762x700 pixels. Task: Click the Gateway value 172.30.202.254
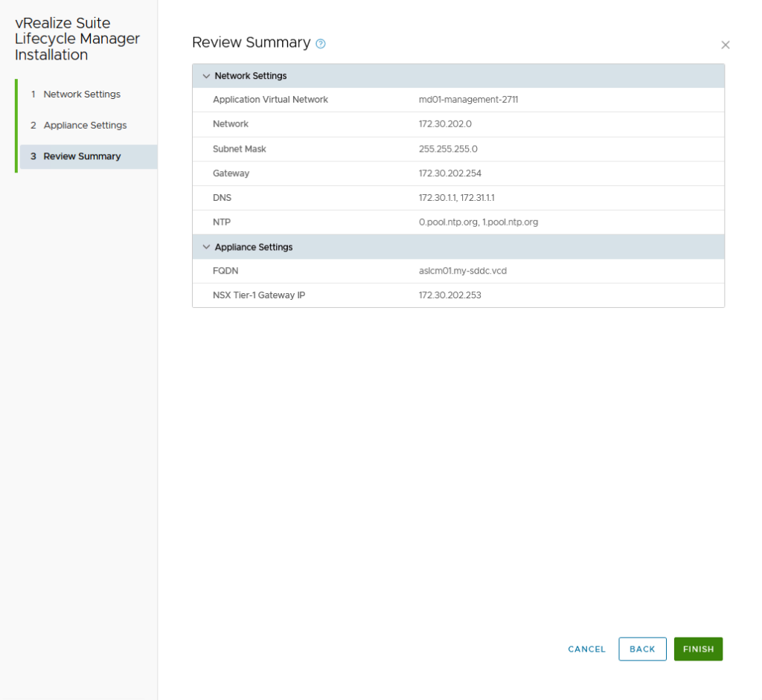[x=450, y=173]
